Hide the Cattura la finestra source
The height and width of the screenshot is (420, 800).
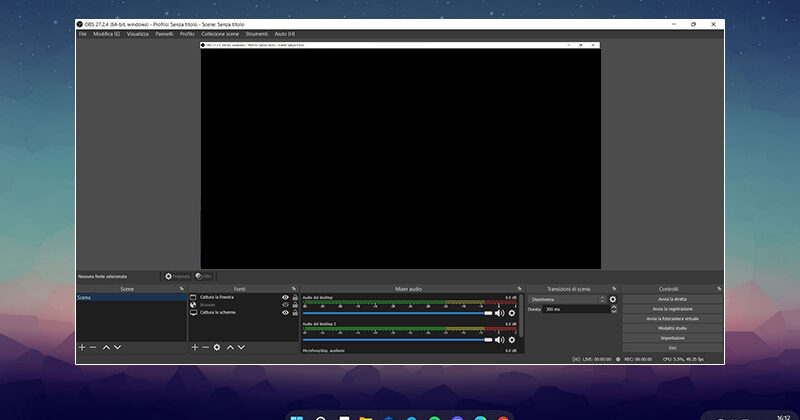pos(285,297)
